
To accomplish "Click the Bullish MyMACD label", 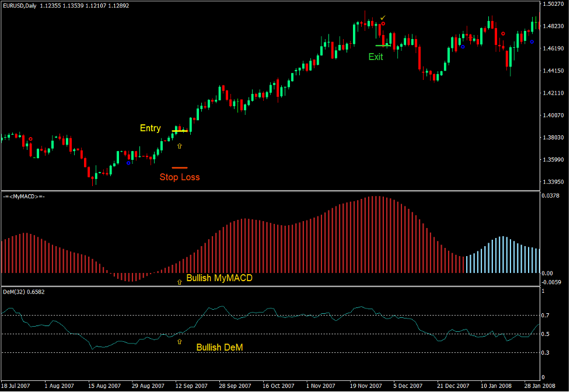I will (218, 278).
